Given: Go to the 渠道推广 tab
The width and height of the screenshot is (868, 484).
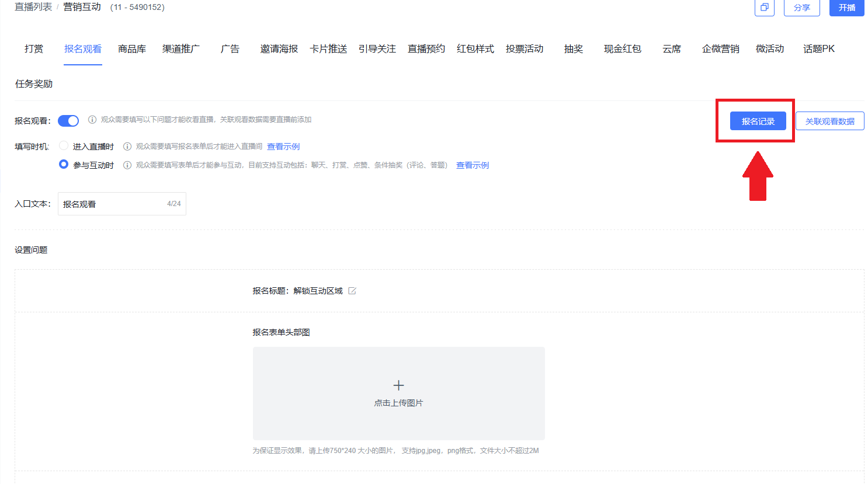Looking at the screenshot, I should tap(181, 49).
